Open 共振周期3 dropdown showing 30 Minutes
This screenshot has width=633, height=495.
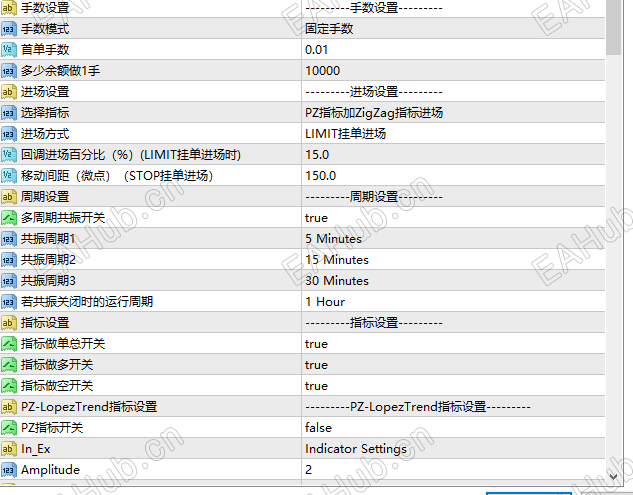coord(453,281)
